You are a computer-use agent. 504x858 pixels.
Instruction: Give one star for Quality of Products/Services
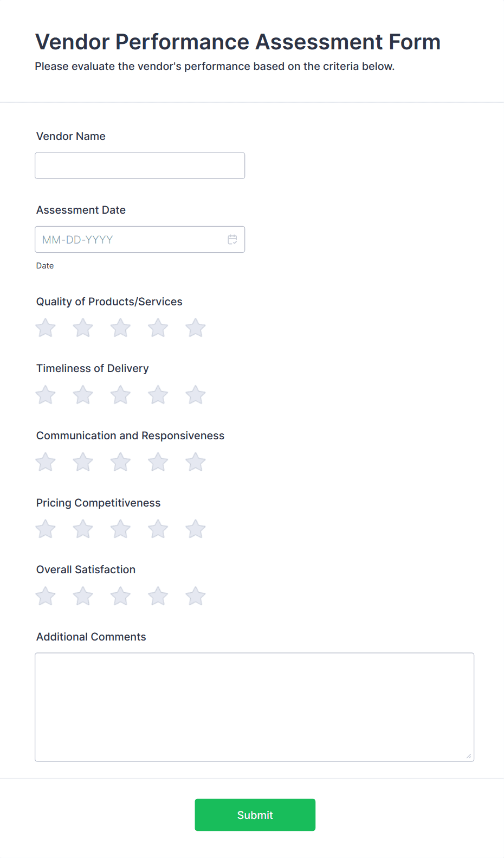tap(45, 328)
